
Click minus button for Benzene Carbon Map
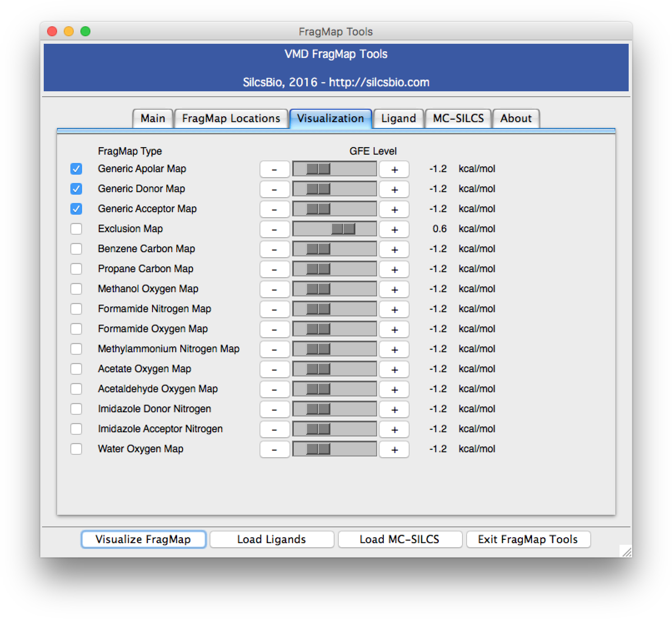275,249
